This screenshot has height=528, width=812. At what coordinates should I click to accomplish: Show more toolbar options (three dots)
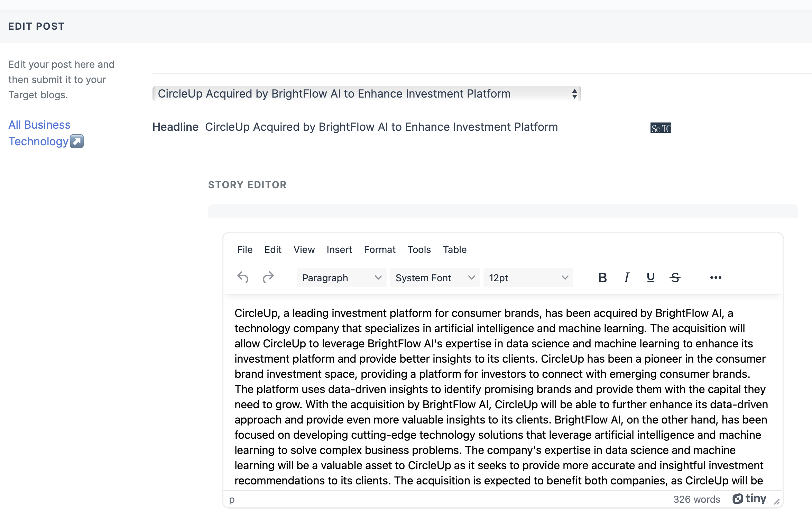click(x=716, y=277)
